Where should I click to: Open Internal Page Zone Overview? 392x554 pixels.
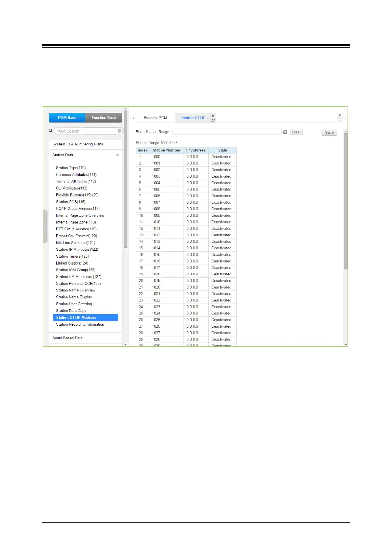tap(80, 215)
